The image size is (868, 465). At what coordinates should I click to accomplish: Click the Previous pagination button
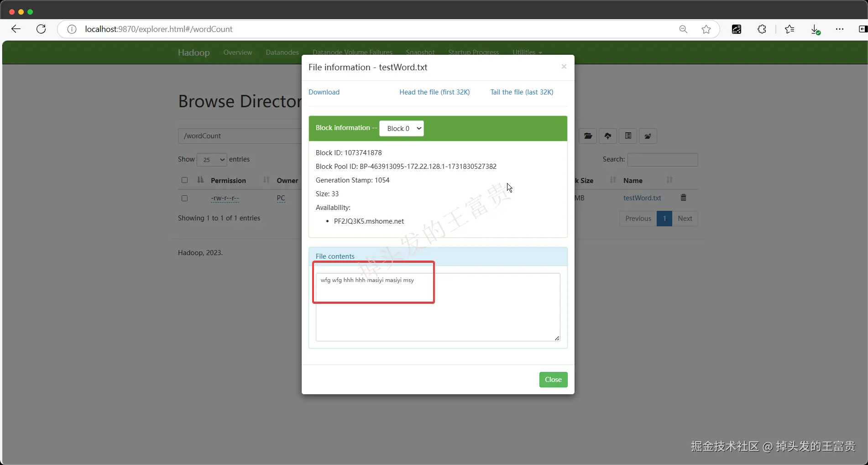pyautogui.click(x=638, y=219)
